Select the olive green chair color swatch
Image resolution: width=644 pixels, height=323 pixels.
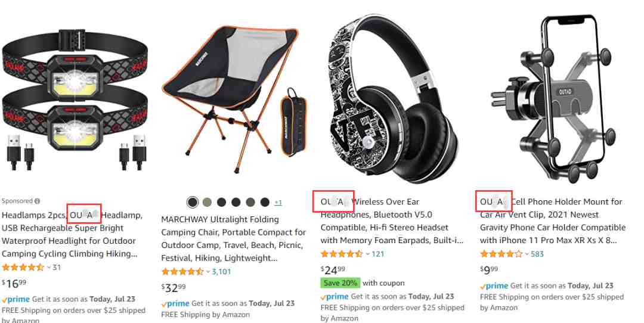[207, 202]
